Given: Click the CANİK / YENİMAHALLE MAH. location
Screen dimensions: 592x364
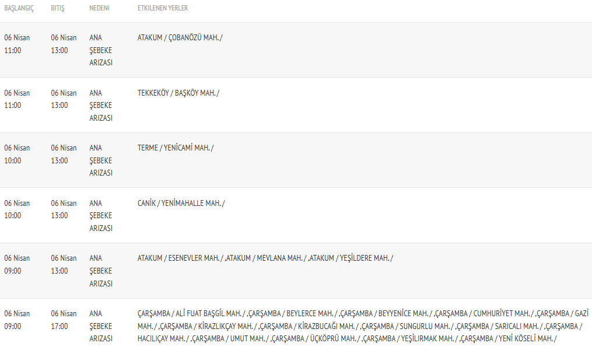Looking at the screenshot, I should pyautogui.click(x=181, y=203).
